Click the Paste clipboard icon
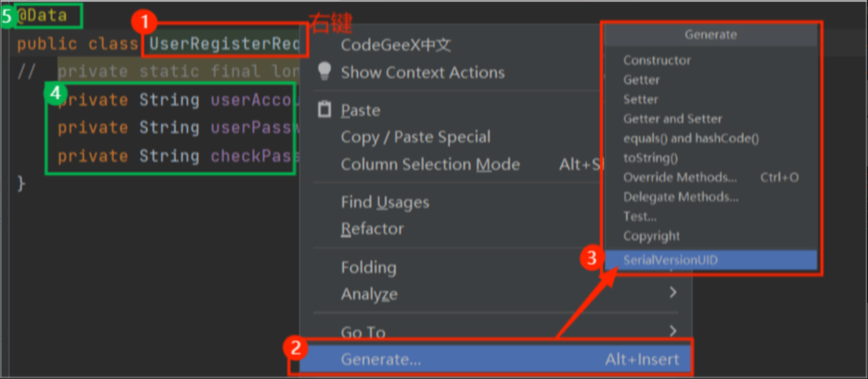Screen dimensions: 868x379 [x=325, y=110]
